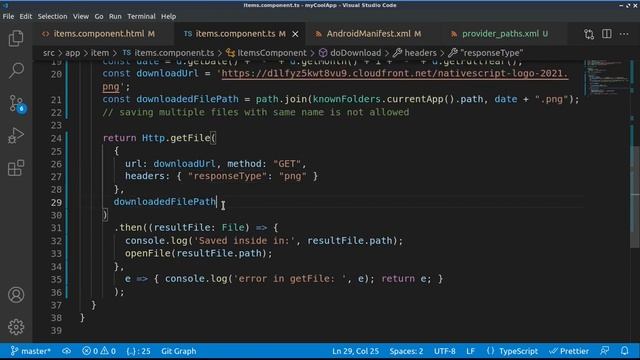Open the Manage gear icon
This screenshot has width=640, height=360.
(16, 327)
